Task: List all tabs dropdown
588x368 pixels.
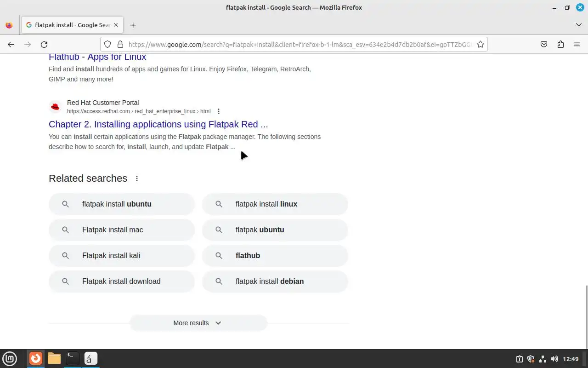Action: click(x=579, y=25)
